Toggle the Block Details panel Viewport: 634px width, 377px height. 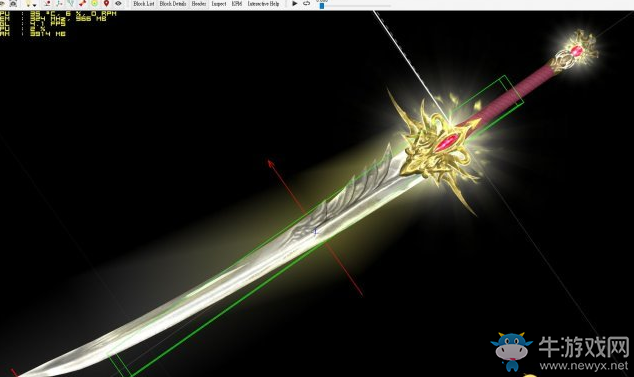(173, 4)
